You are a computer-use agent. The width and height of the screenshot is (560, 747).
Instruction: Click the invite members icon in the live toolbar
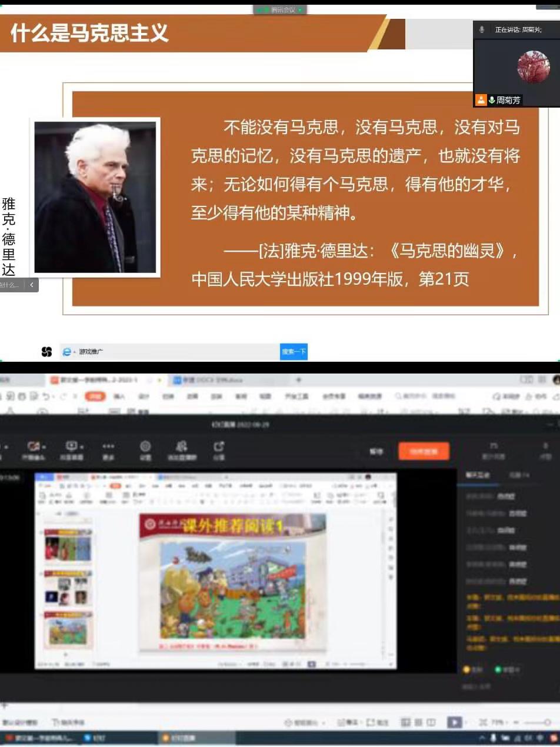click(182, 446)
